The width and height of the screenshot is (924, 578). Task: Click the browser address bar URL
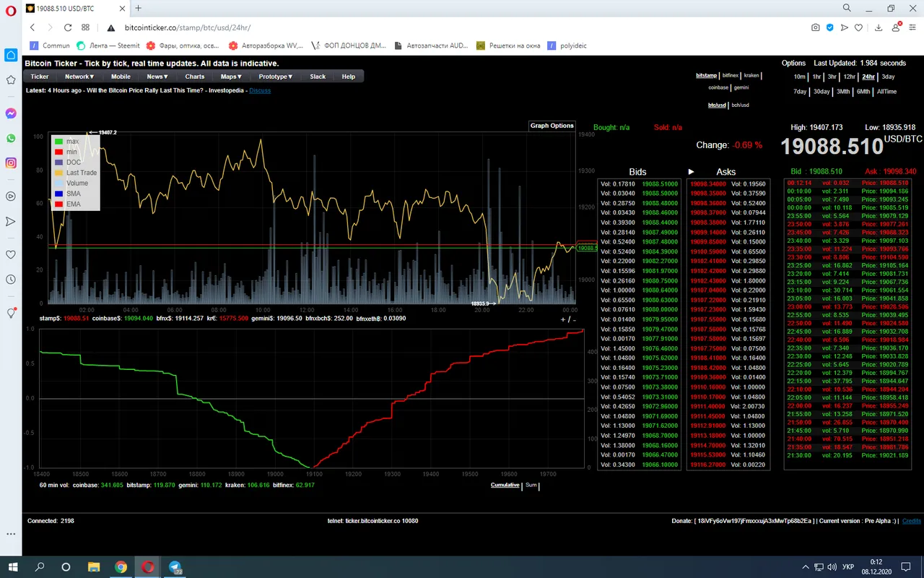pos(188,27)
